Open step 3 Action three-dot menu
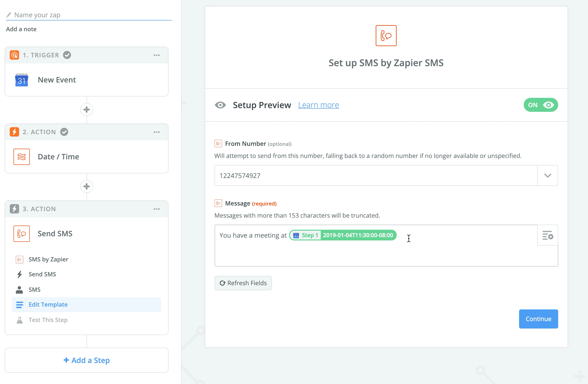 (x=157, y=209)
